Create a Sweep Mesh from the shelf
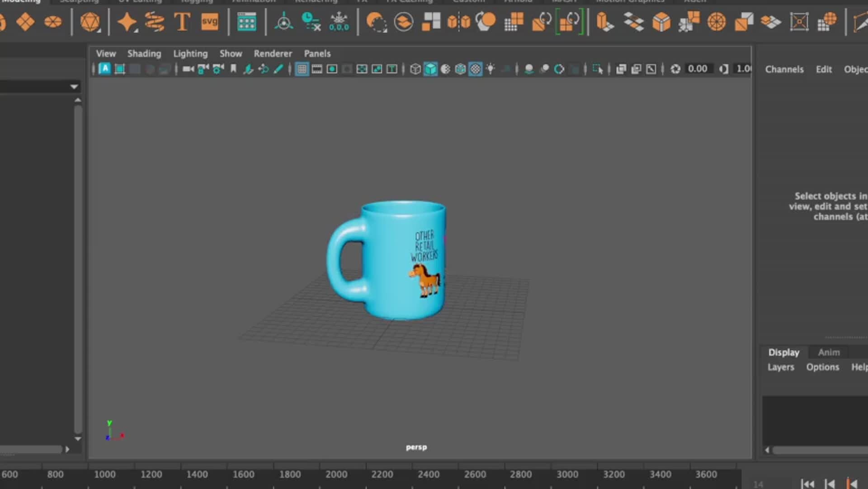This screenshot has height=489, width=868. [154, 21]
